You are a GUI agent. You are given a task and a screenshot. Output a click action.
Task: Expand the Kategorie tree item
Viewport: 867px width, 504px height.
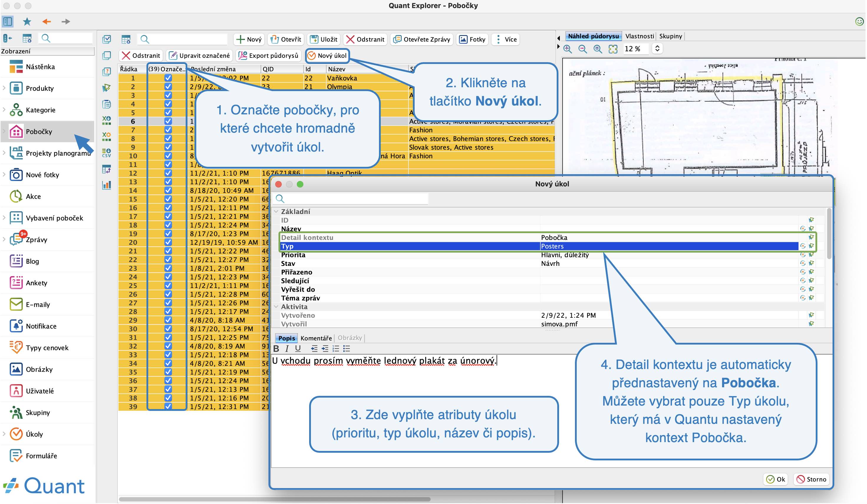(4, 110)
